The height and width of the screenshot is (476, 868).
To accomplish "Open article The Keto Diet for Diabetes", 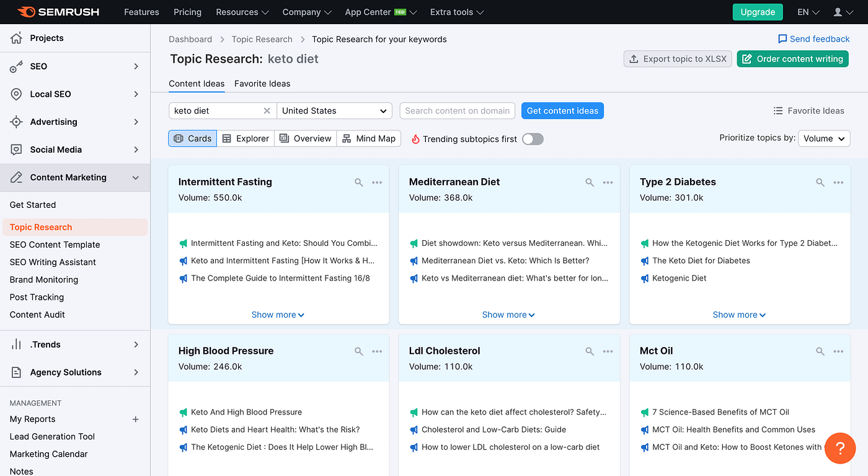I will pos(701,261).
